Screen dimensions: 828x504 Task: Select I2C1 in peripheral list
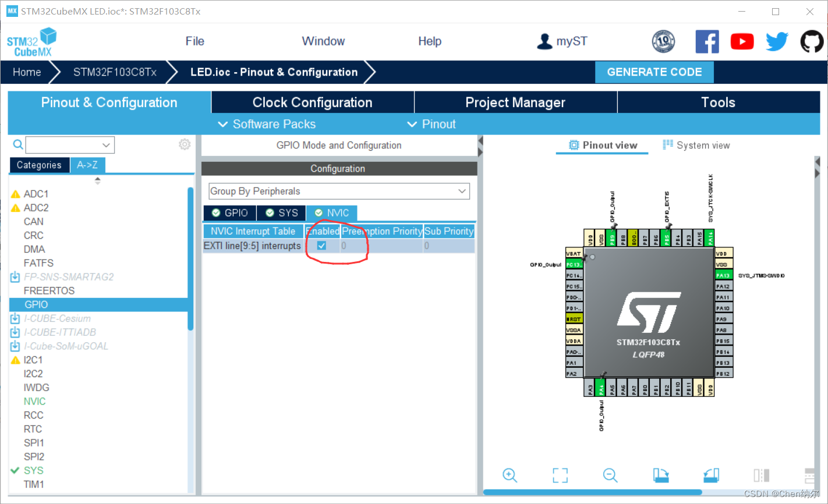[x=33, y=360]
